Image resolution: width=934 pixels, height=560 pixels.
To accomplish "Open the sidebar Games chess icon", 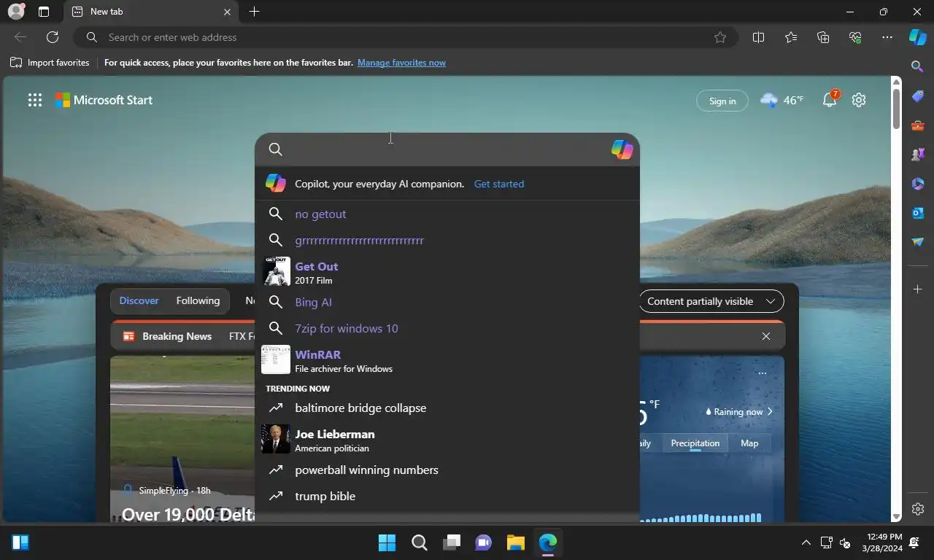I will [918, 155].
